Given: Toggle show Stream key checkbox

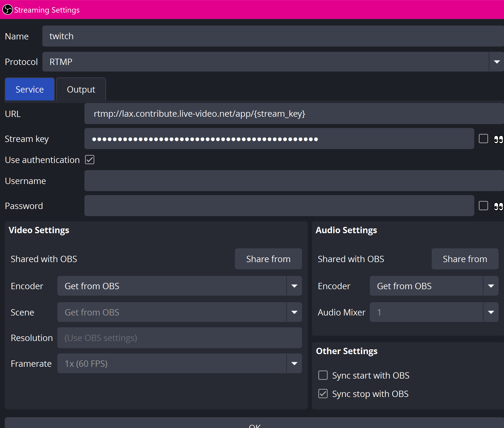Looking at the screenshot, I should pos(483,139).
